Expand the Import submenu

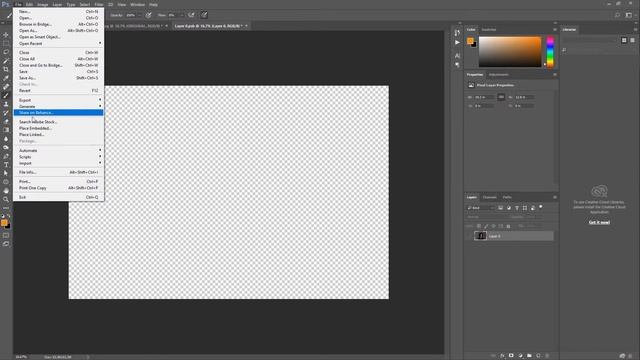pos(58,163)
